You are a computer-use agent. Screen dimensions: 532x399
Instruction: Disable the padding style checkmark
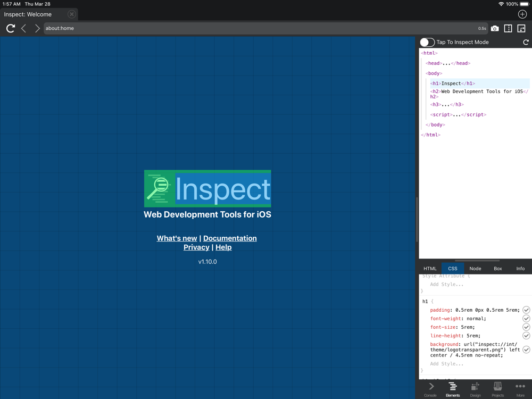[x=526, y=310]
